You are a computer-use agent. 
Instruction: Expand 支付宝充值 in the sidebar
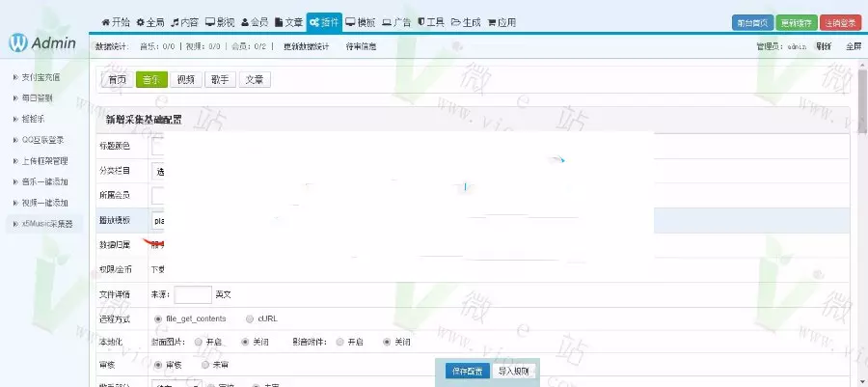point(41,77)
